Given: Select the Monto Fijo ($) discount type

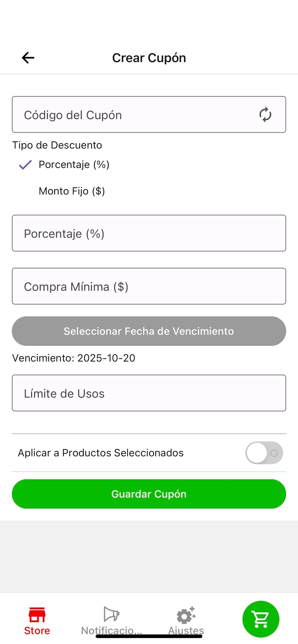Looking at the screenshot, I should (x=72, y=191).
